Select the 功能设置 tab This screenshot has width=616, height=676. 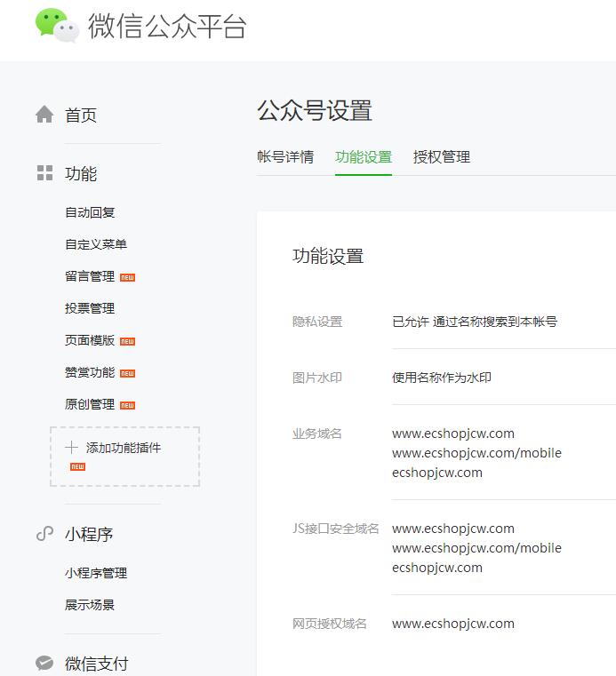(364, 157)
